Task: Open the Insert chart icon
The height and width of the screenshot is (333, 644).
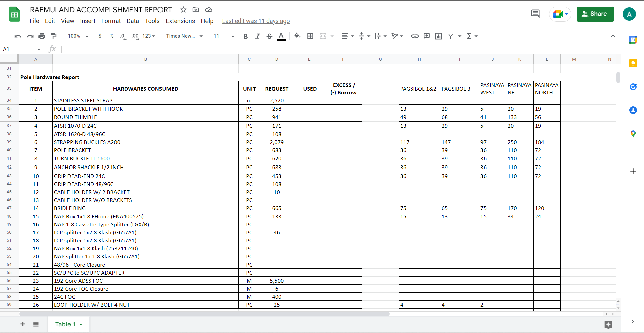Action: coord(438,36)
